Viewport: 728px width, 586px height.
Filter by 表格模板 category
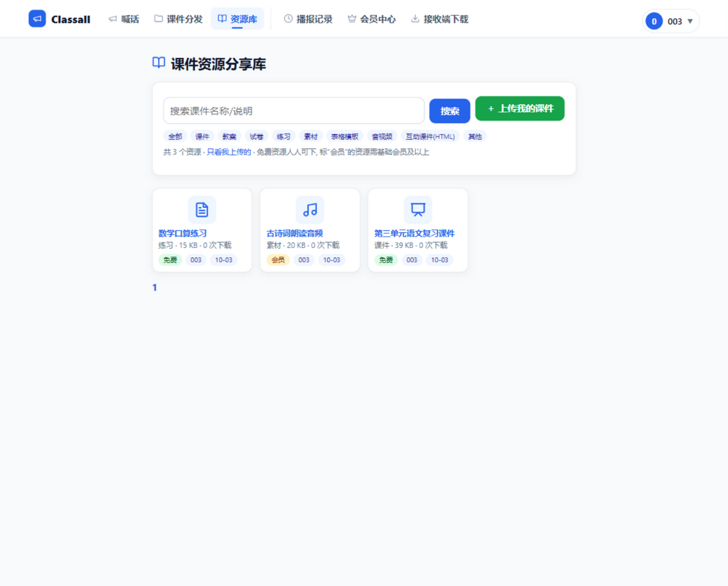(344, 136)
